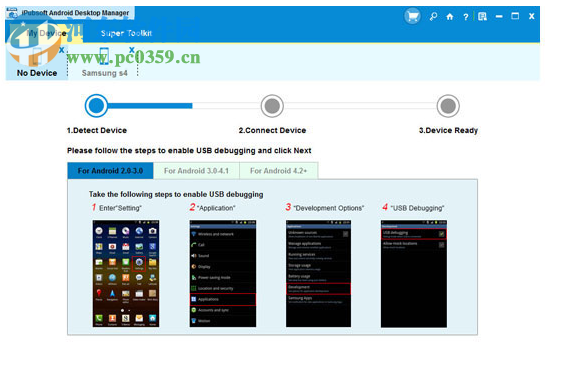Minimize the Android Desktop Manager window
This screenshot has width=578, height=372.
click(499, 17)
